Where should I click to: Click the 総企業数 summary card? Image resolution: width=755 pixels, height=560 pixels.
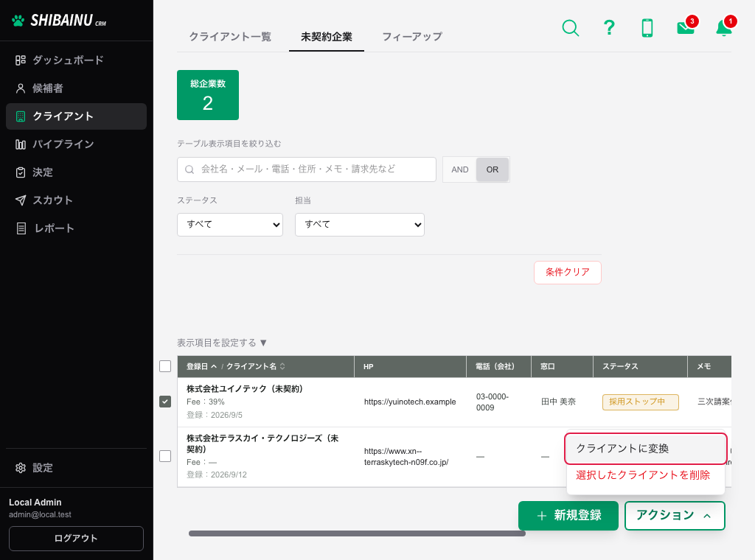click(207, 95)
